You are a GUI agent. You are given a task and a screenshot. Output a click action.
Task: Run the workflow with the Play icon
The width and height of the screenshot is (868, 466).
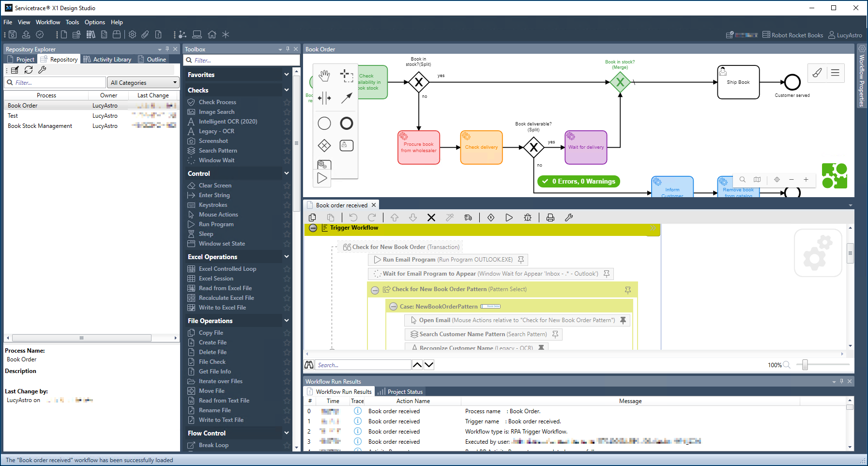click(509, 217)
